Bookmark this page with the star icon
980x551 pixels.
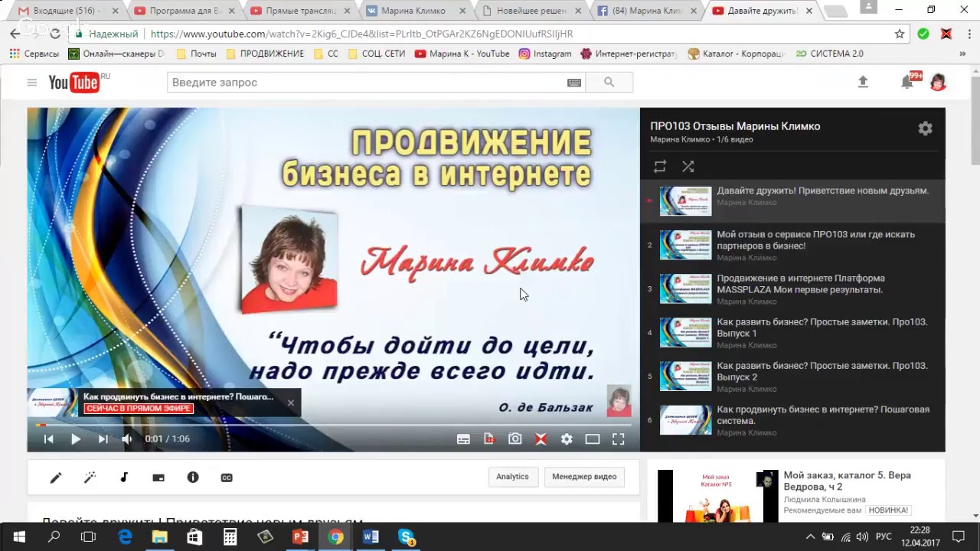[x=900, y=34]
